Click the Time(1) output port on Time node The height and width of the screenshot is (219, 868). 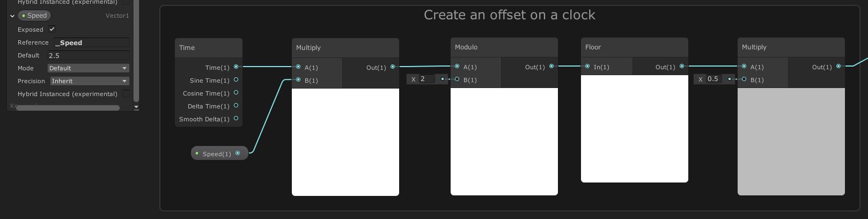pyautogui.click(x=236, y=67)
